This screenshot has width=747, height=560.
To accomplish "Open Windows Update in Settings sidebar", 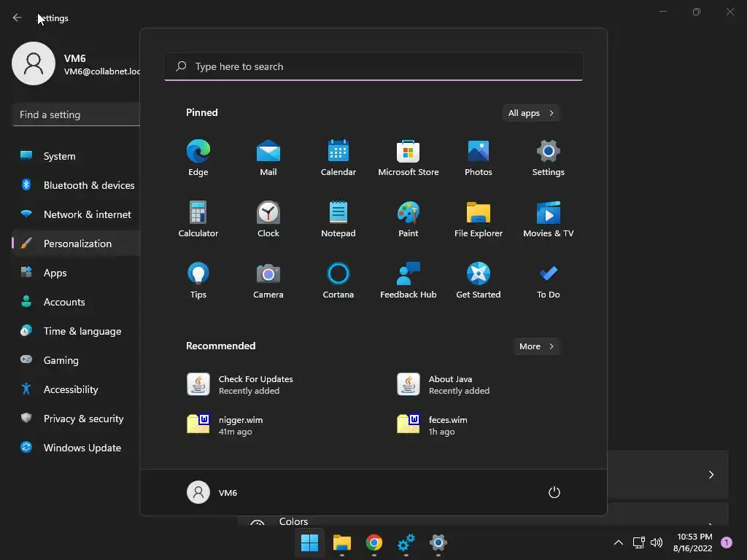I will 76,448.
